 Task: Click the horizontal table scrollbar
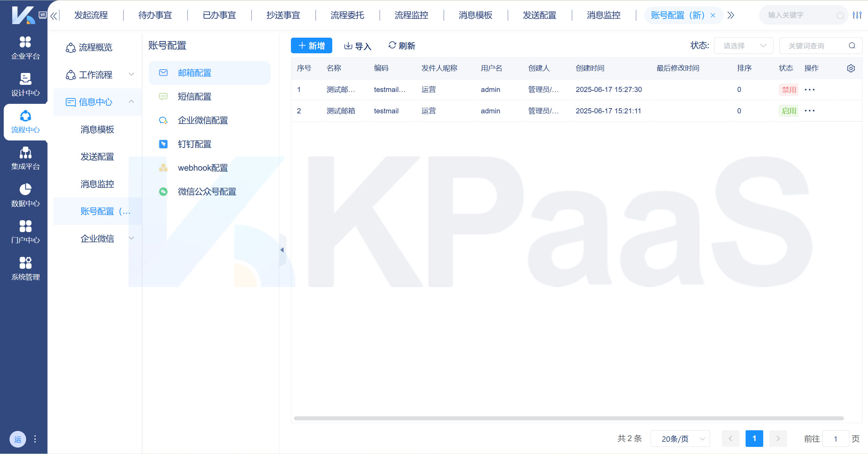pos(569,418)
